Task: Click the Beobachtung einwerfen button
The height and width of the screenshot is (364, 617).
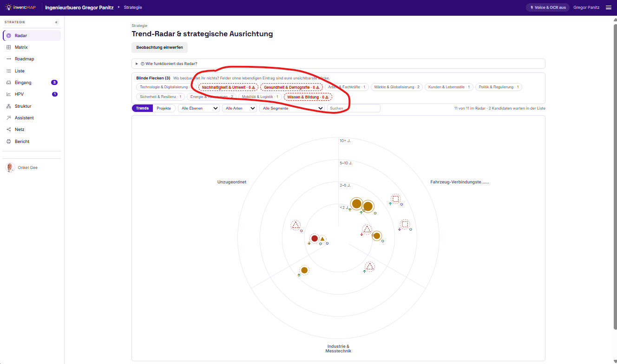Action: click(x=159, y=47)
